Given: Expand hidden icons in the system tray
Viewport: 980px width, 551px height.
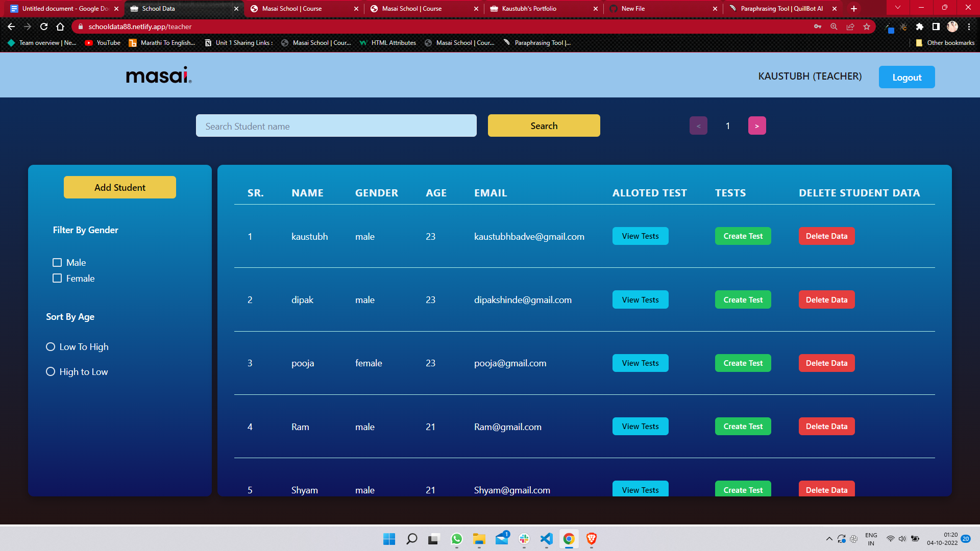Looking at the screenshot, I should coord(829,539).
